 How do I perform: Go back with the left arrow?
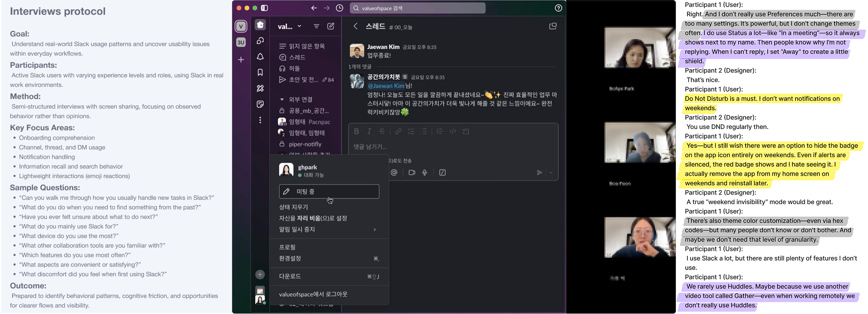pos(314,8)
